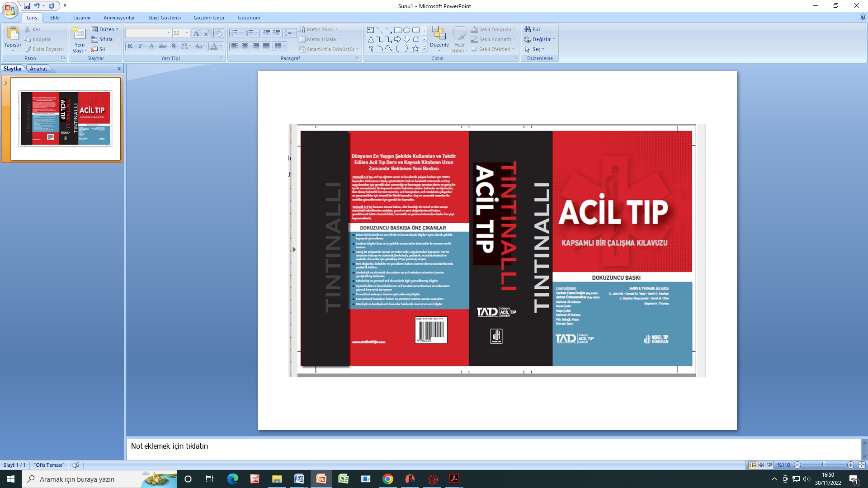Save the presentation with the floppy icon
The width and height of the screenshot is (868, 488).
27,6
